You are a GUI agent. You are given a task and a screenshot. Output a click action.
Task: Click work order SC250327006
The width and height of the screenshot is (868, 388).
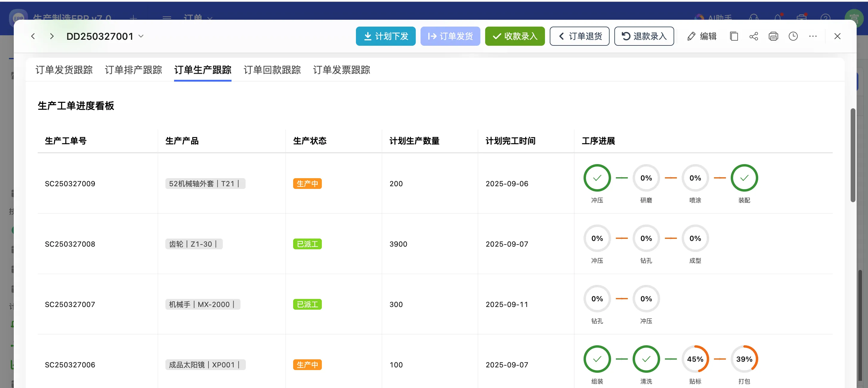[70, 364]
